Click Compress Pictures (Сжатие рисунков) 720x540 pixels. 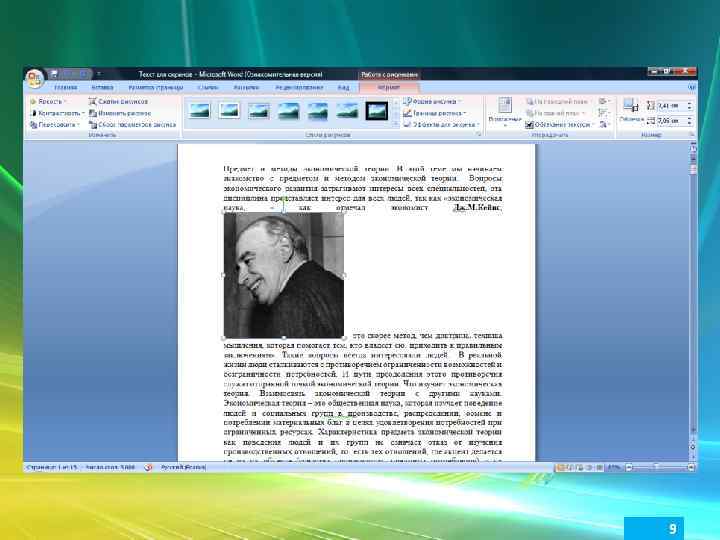118,101
